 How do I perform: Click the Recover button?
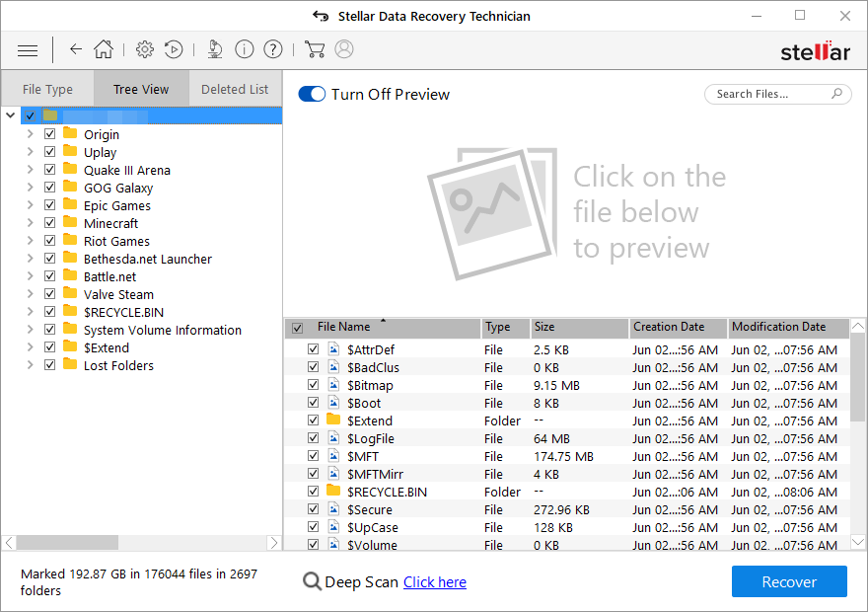tap(789, 581)
